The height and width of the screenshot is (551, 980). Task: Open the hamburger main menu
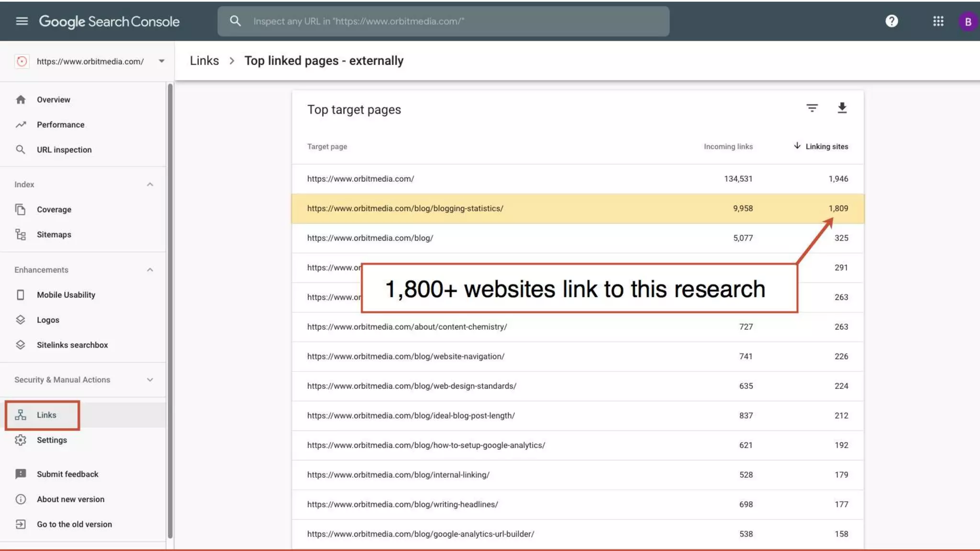(22, 21)
